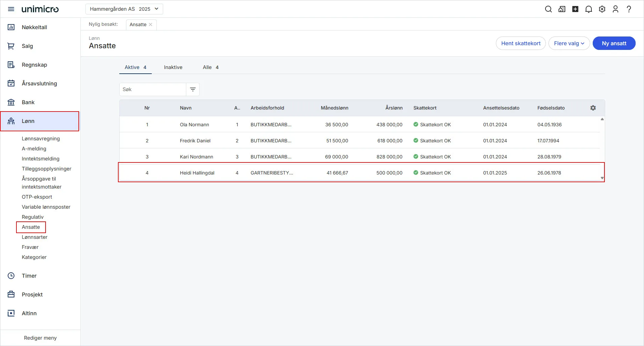The width and height of the screenshot is (644, 346).
Task: Open Ansatte in the Lønn submenu
Action: click(31, 227)
